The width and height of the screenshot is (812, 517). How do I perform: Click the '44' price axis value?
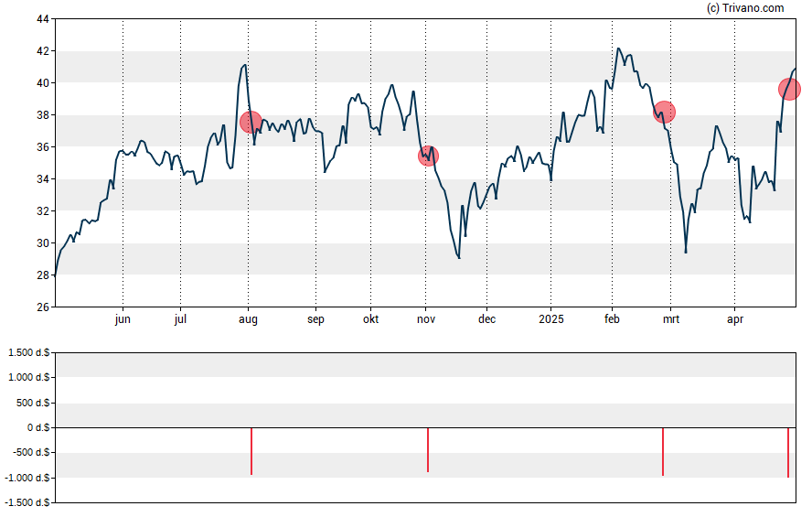tap(43, 19)
